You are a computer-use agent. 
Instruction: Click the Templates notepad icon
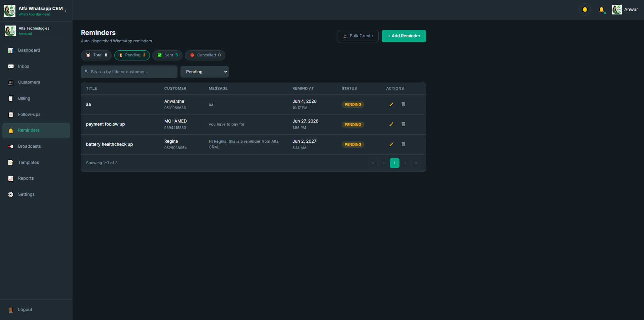tap(11, 163)
